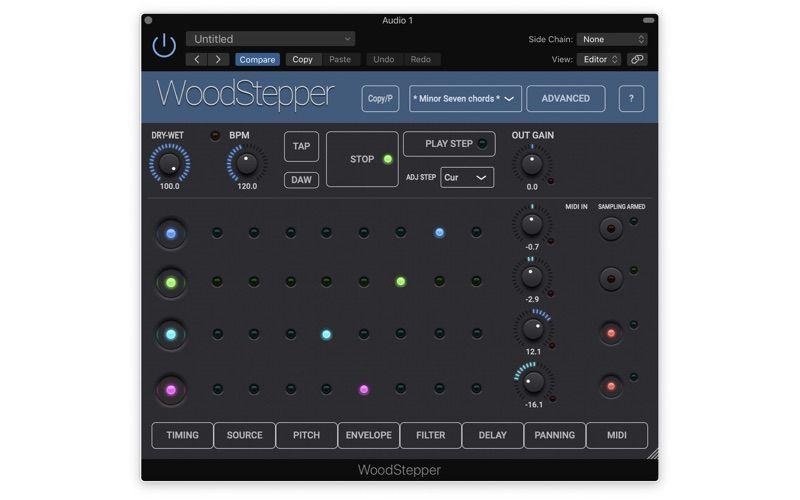The width and height of the screenshot is (800, 500).
Task: Click the magenta row trigger pad
Action: coord(171,390)
